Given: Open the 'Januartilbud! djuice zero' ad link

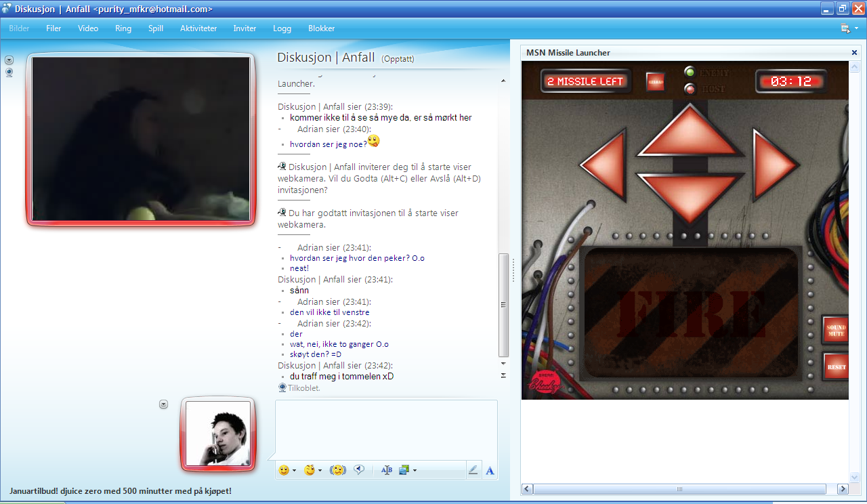Looking at the screenshot, I should pos(121,490).
